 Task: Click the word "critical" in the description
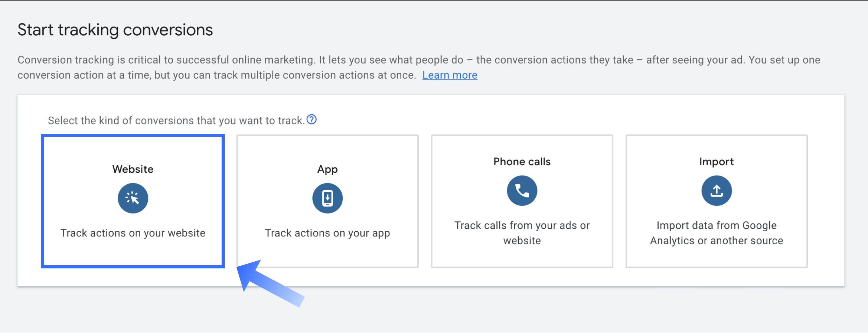pos(144,60)
